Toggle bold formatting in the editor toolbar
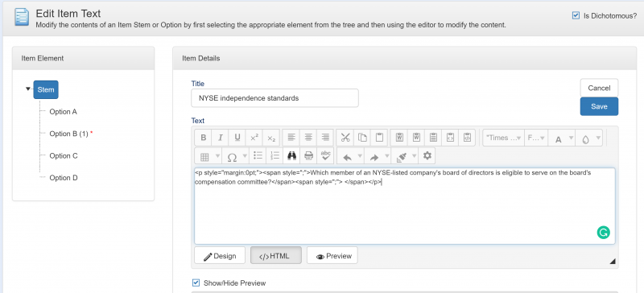The height and width of the screenshot is (293, 644). pos(204,138)
